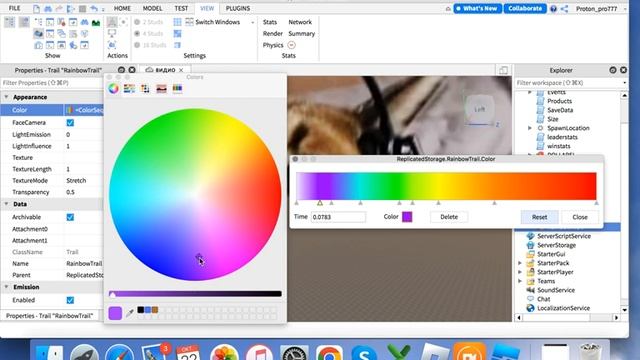Open the pencils tab in Colors
The height and width of the screenshot is (360, 640).
[x=177, y=88]
